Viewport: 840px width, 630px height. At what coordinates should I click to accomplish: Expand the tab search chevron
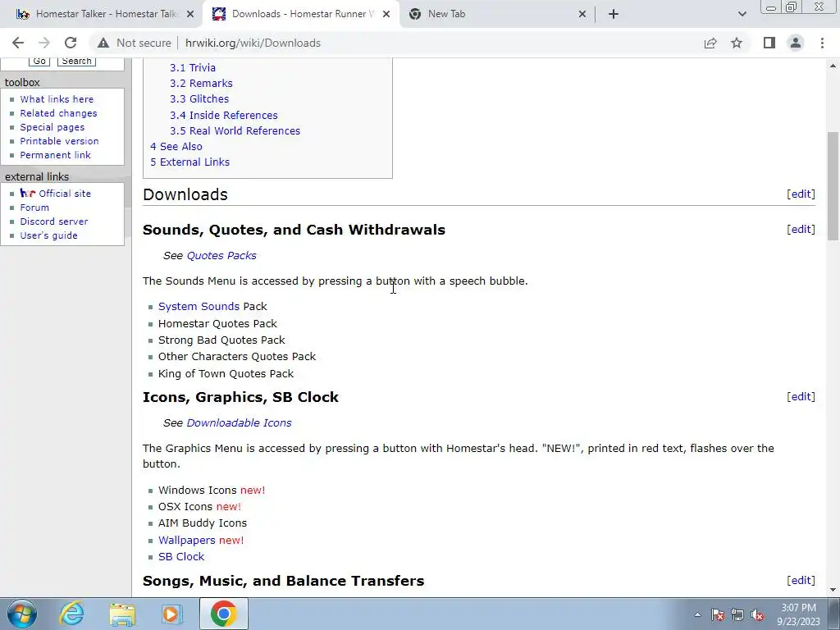(742, 14)
